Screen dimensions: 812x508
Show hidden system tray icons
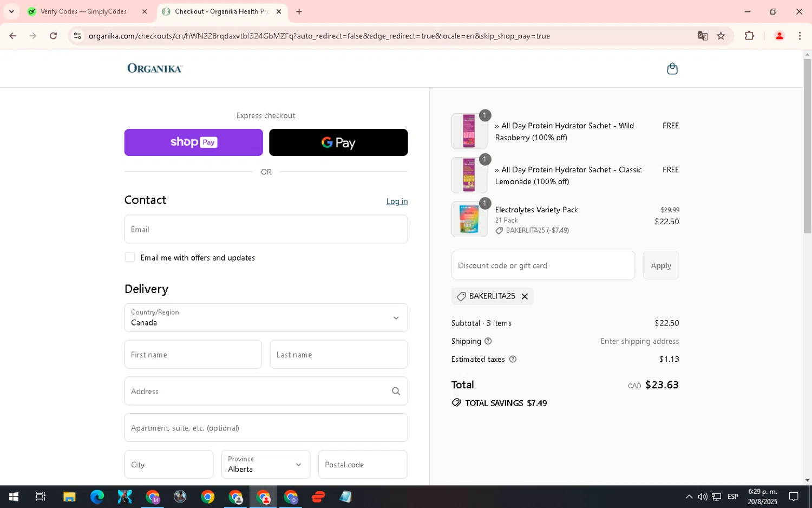[689, 497]
